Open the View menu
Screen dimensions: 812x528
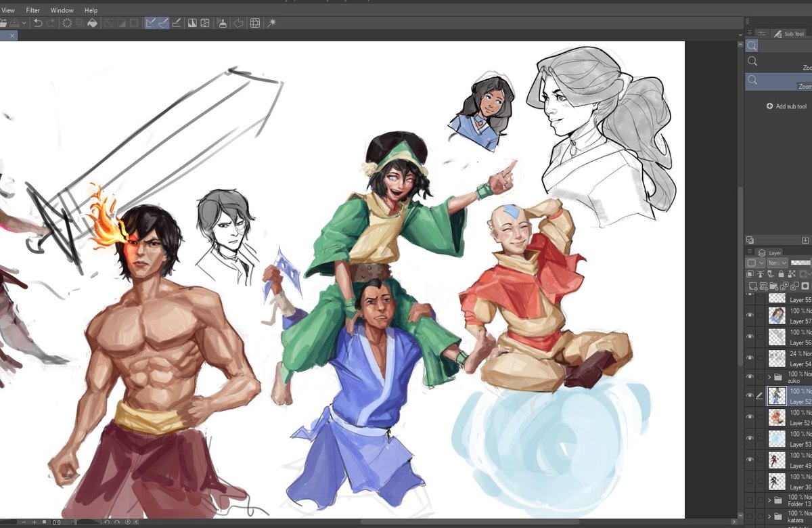[x=8, y=10]
